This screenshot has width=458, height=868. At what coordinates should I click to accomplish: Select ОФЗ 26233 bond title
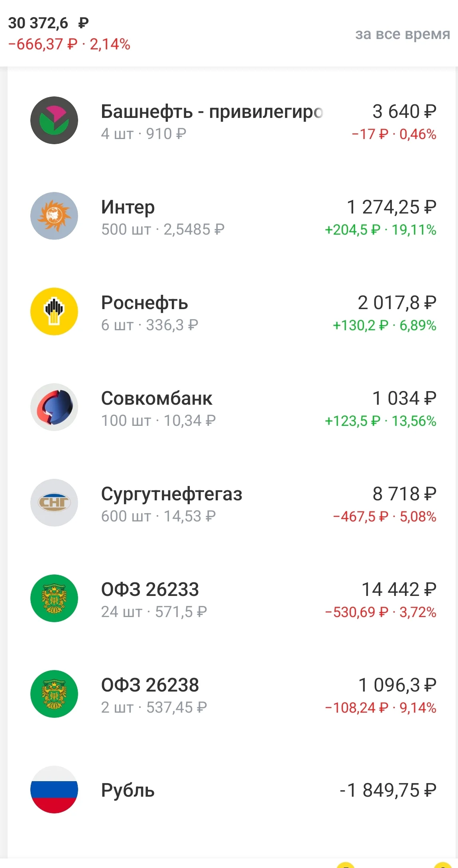pos(150,590)
